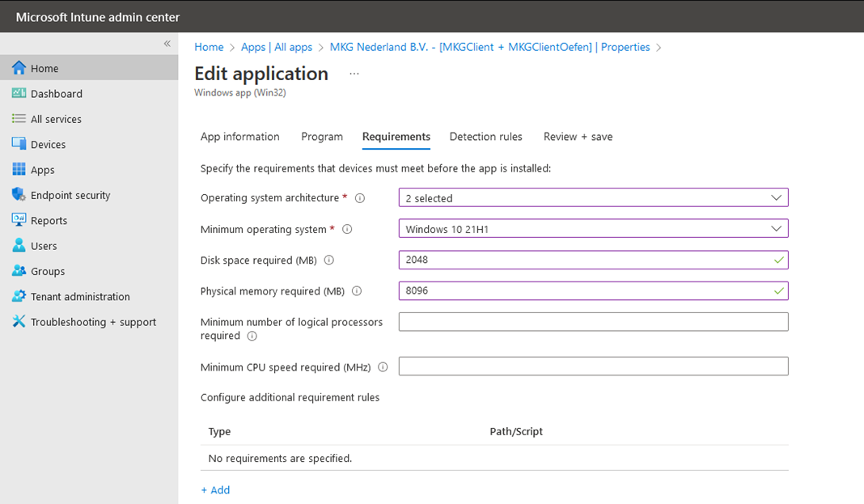Click the Apps grid icon

pyautogui.click(x=19, y=169)
